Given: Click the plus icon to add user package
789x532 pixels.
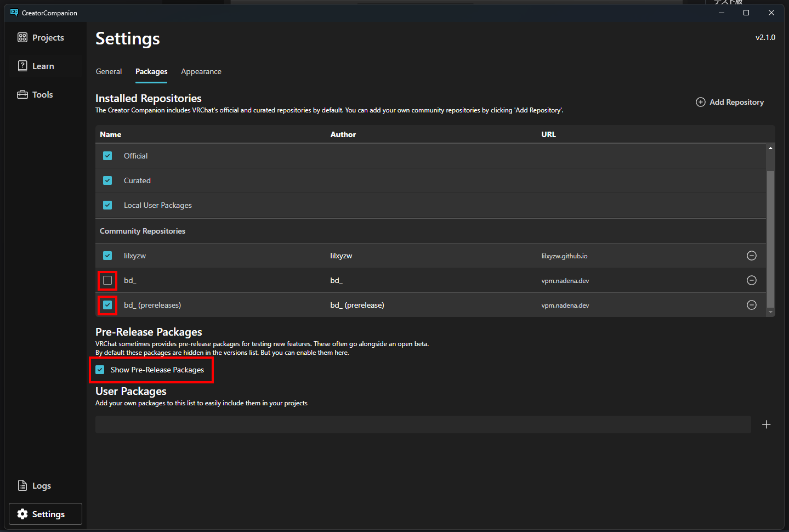Looking at the screenshot, I should 767,425.
